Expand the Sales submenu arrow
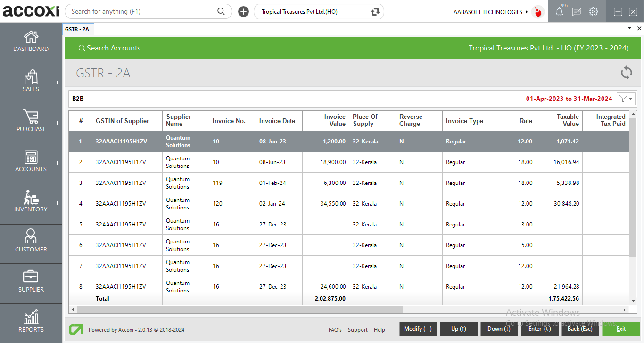Image resolution: width=644 pixels, height=343 pixels. (58, 83)
